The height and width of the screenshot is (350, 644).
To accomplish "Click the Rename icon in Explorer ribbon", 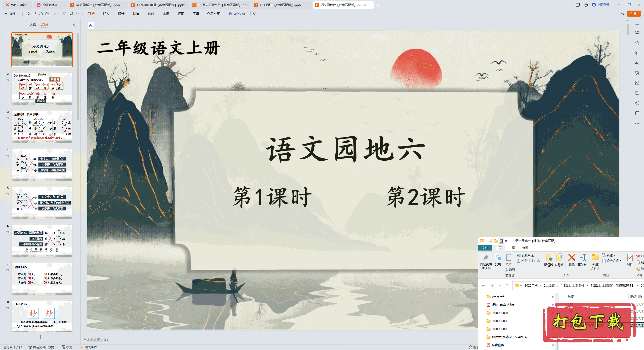I will [x=582, y=258].
